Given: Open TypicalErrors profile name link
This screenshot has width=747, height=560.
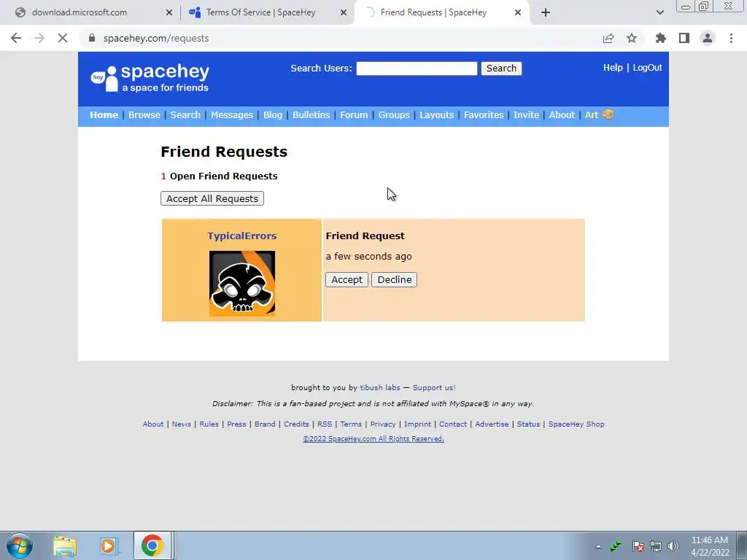Looking at the screenshot, I should coord(242,236).
